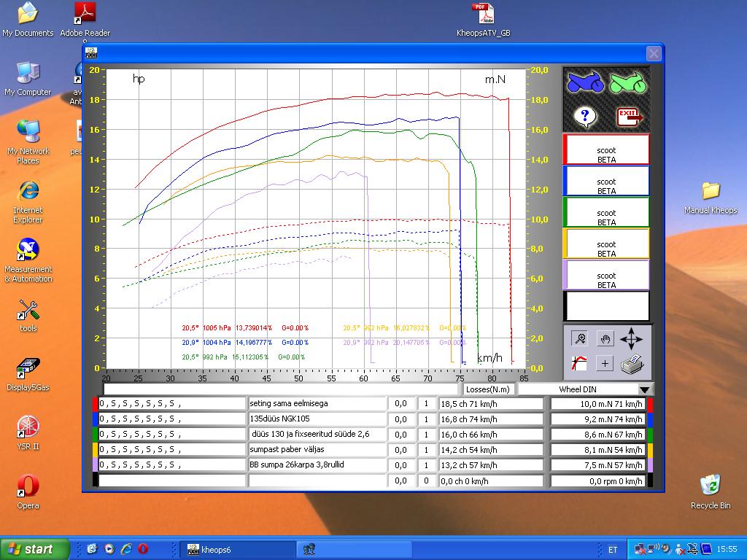Select the empty black run slot
This screenshot has height=560, width=747.
606,306
